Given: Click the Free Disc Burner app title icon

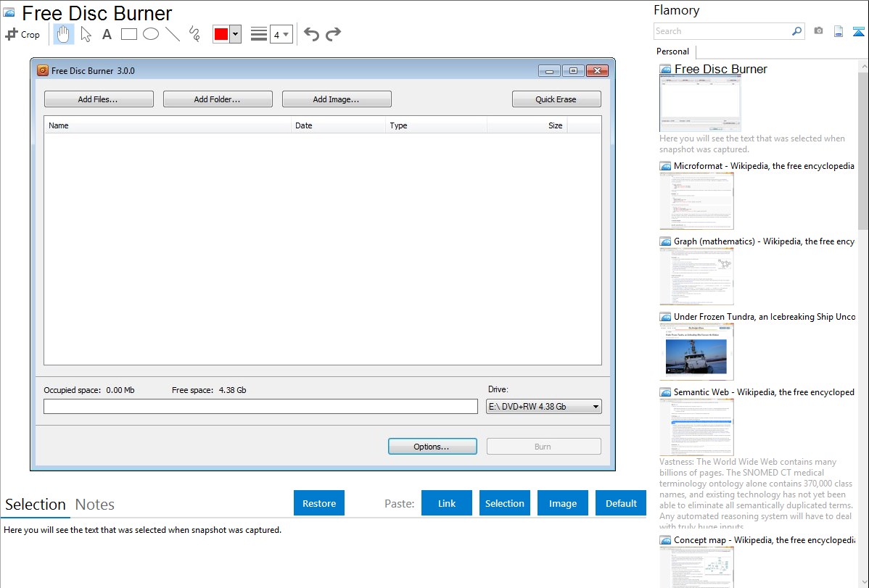Looking at the screenshot, I should click(x=43, y=70).
